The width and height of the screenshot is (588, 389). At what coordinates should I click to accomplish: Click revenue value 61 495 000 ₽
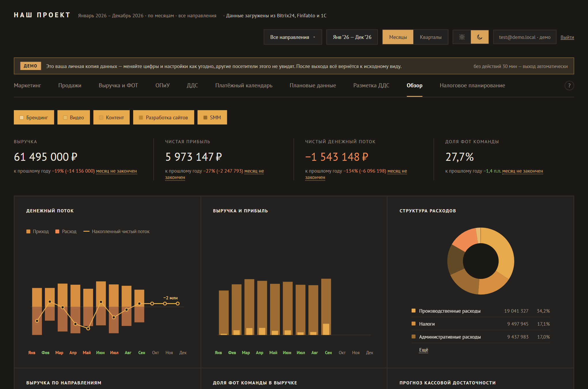pyautogui.click(x=46, y=157)
